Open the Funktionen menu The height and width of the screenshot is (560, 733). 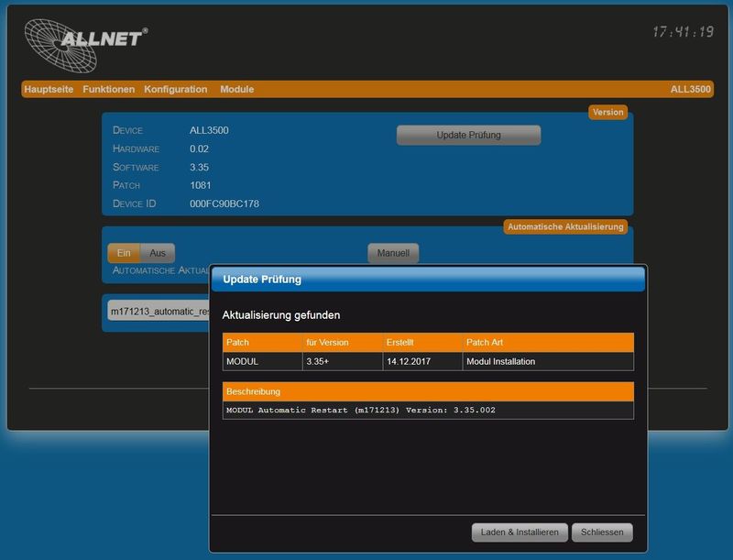[108, 89]
